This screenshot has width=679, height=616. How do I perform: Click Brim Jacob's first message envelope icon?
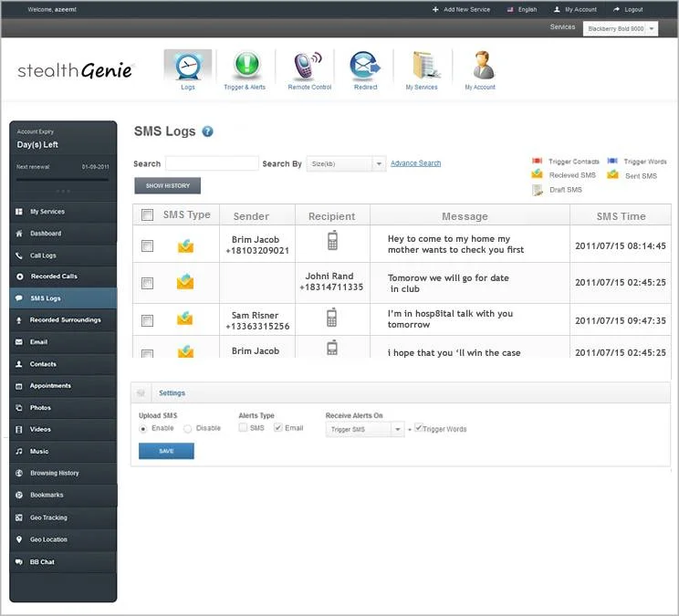pyautogui.click(x=185, y=245)
